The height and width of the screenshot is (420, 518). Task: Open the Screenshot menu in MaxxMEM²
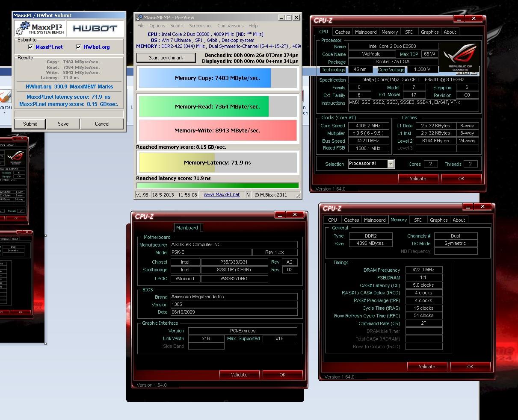[x=201, y=26]
